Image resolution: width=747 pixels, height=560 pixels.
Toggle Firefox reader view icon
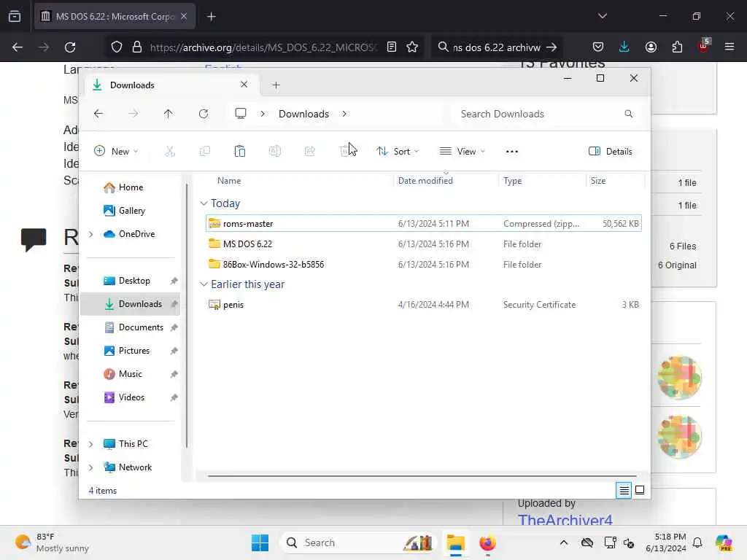(392, 47)
